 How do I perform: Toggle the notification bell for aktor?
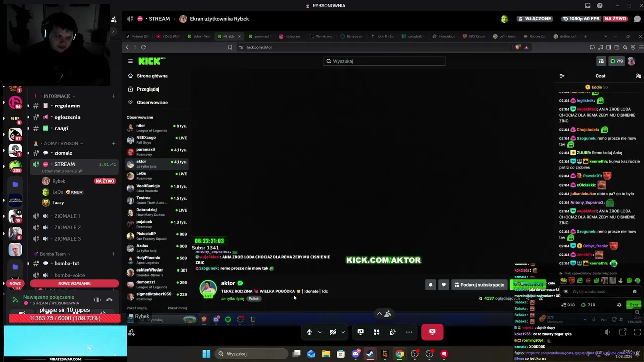[430, 285]
